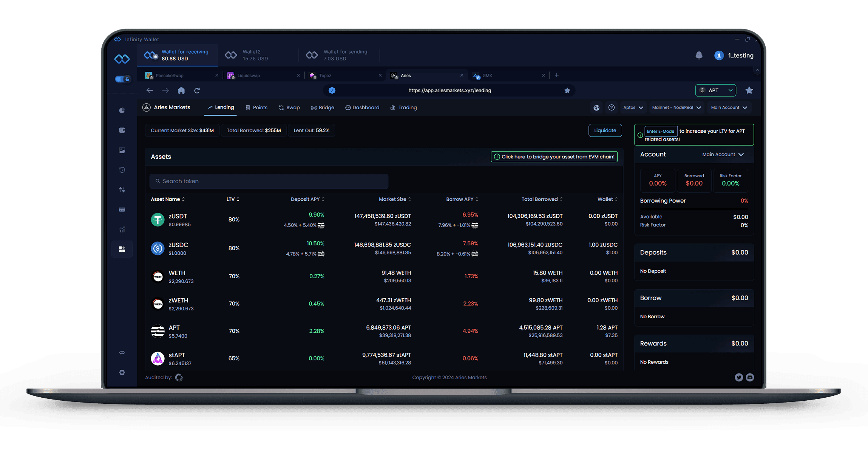Open the Aries Twitter link icon
Viewport: 868px width, 454px height.
(739, 377)
